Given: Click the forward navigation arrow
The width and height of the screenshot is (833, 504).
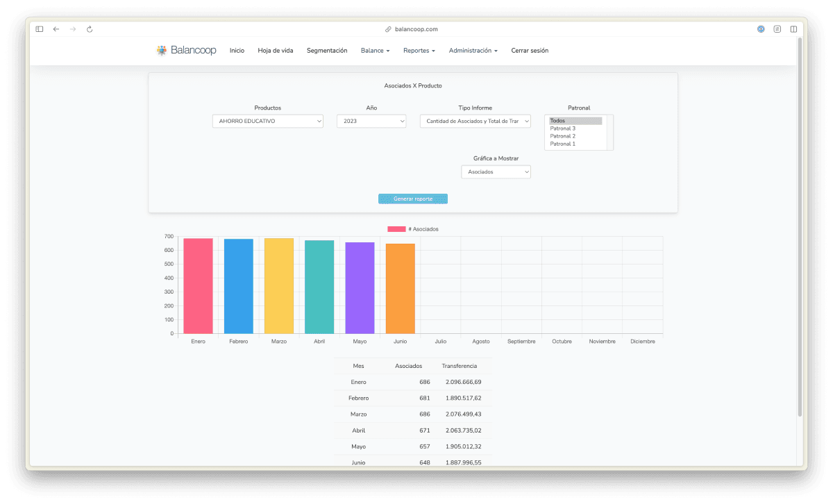Looking at the screenshot, I should click(x=73, y=29).
